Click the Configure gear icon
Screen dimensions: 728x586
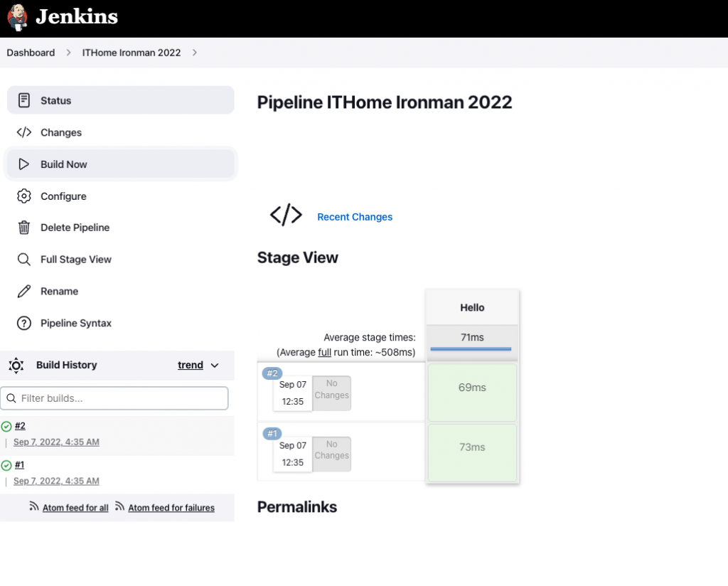pyautogui.click(x=24, y=196)
